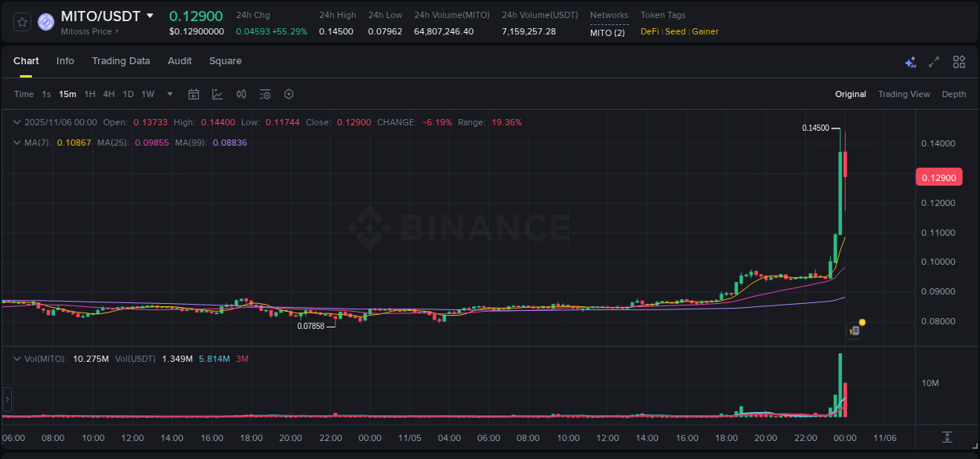The width and height of the screenshot is (980, 459).
Task: Open chart settings via hexagon gear icon
Action: pyautogui.click(x=289, y=93)
